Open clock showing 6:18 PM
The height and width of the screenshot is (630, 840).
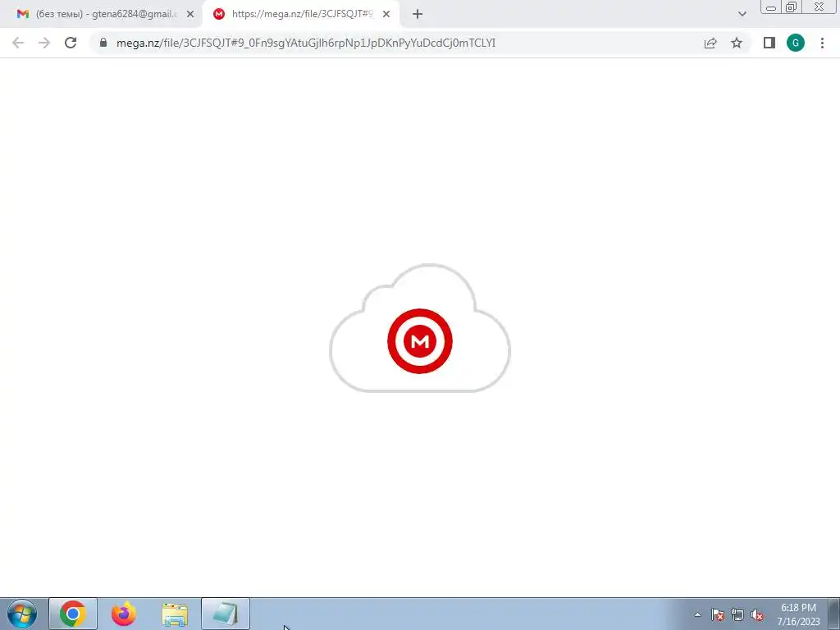798,614
